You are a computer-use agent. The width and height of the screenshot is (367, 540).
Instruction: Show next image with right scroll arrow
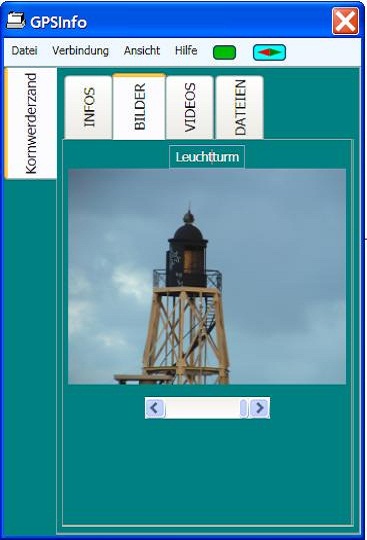click(260, 408)
